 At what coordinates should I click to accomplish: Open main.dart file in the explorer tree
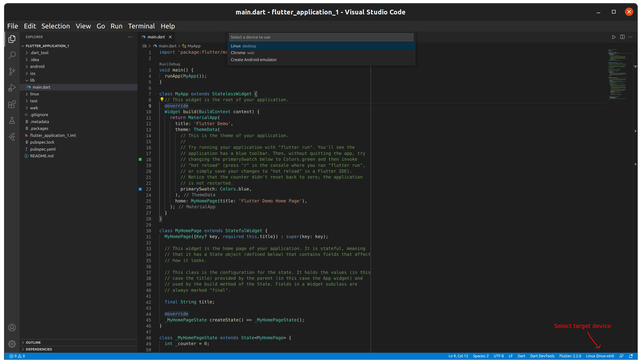tap(79, 87)
